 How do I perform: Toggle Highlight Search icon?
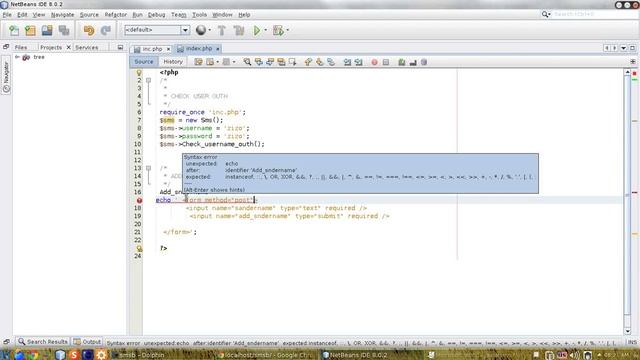point(281,62)
